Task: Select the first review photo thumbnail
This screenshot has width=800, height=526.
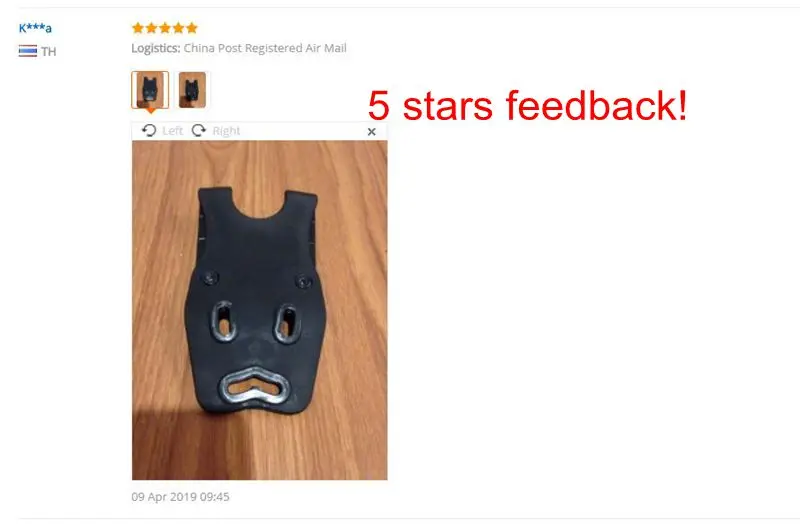Action: 150,90
